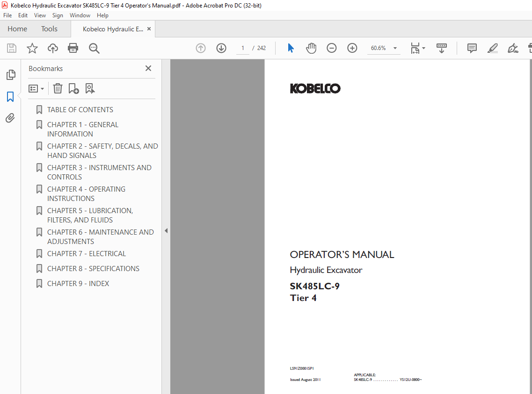Expand the page fit options arrow
The height and width of the screenshot is (394, 532).
click(x=423, y=48)
